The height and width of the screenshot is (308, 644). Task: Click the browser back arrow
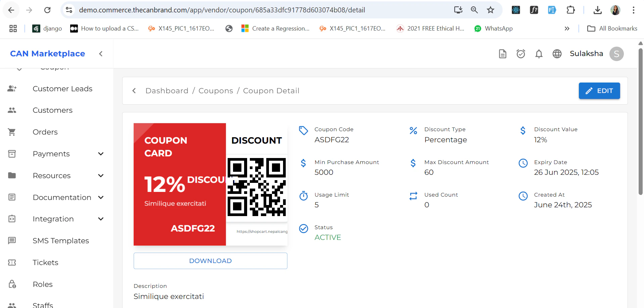coord(11,10)
